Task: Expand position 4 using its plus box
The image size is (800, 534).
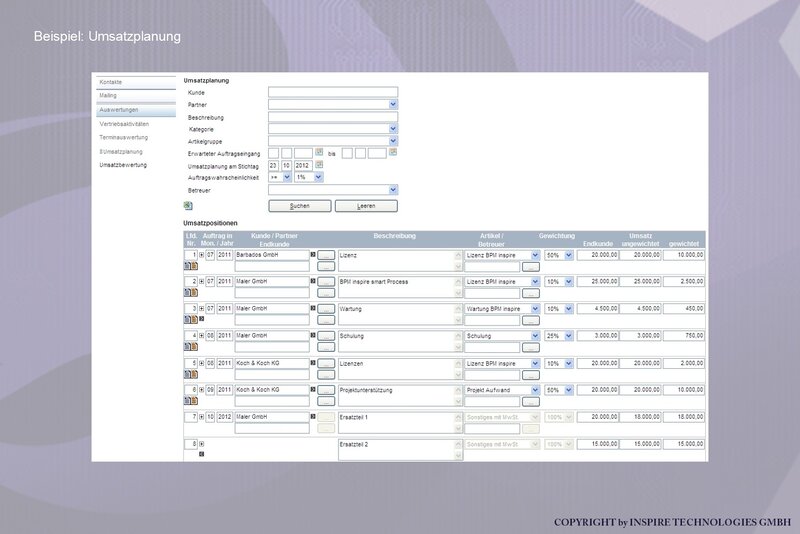Action: [202, 336]
